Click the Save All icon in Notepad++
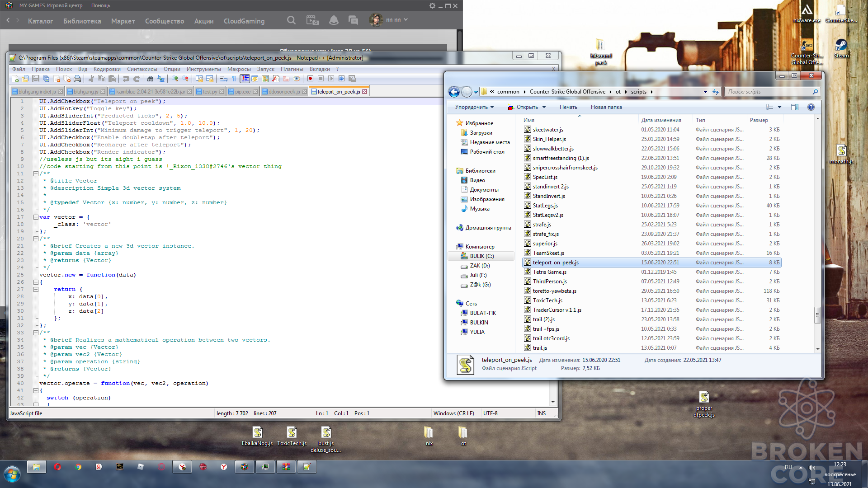868x488 pixels. pos(46,79)
